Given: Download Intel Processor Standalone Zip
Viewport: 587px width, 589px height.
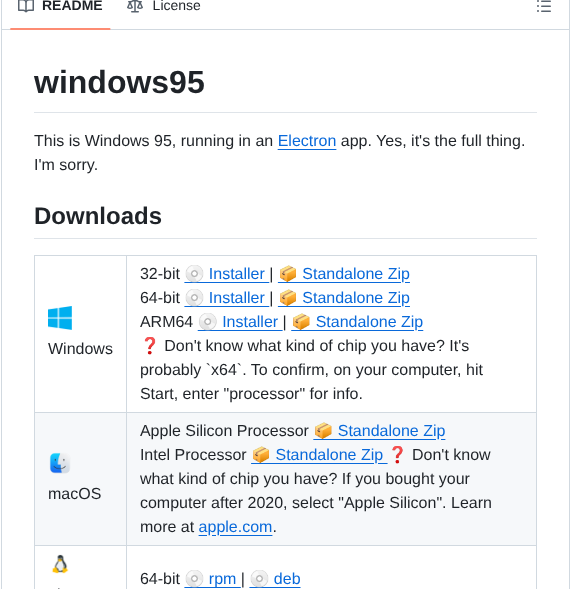Looking at the screenshot, I should click(x=319, y=455).
